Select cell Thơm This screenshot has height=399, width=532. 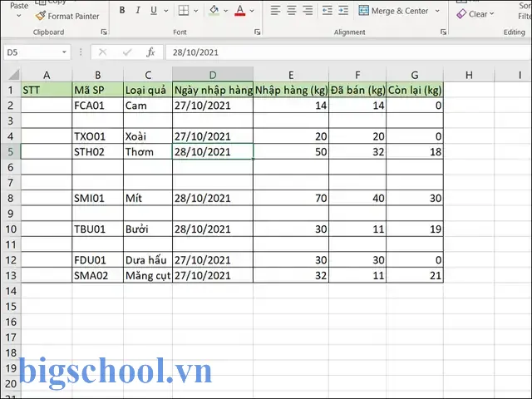coord(148,151)
